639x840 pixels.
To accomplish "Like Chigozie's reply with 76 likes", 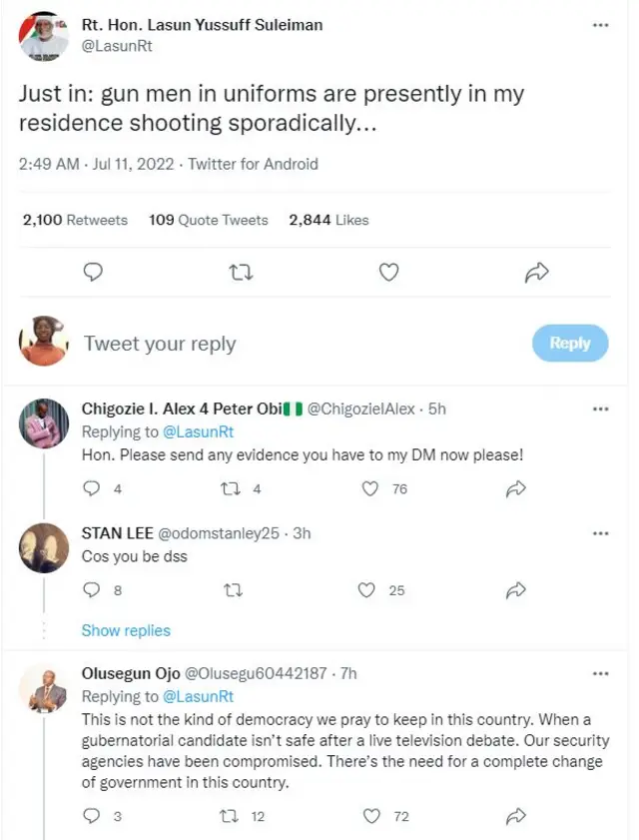I will point(370,489).
